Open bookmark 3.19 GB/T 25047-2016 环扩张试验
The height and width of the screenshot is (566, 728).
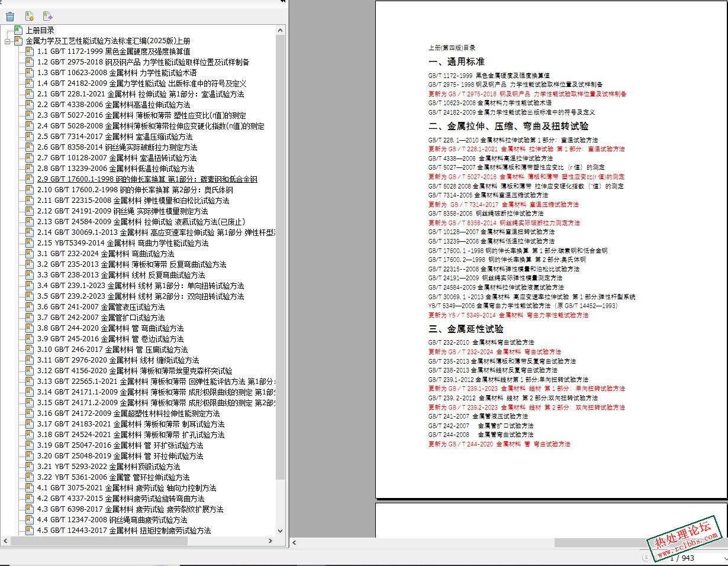click(x=120, y=445)
